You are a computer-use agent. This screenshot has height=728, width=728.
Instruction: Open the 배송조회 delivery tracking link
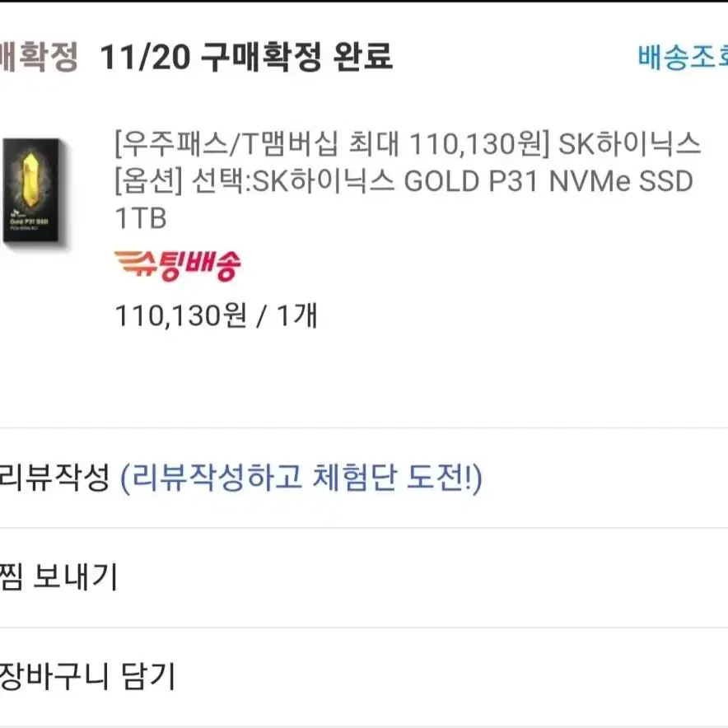click(683, 57)
